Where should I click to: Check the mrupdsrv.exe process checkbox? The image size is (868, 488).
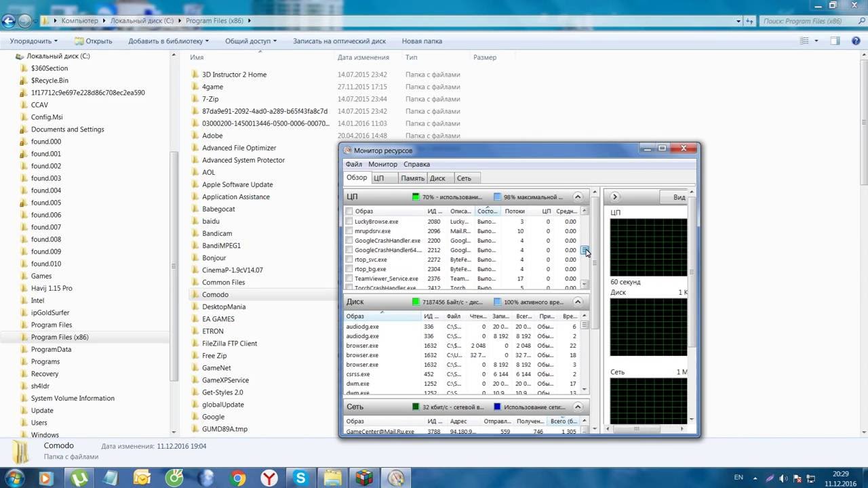pos(349,231)
